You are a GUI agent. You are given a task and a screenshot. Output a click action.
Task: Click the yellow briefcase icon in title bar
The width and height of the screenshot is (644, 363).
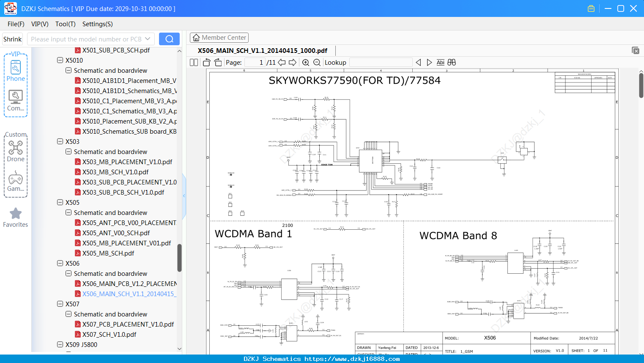click(x=591, y=8)
